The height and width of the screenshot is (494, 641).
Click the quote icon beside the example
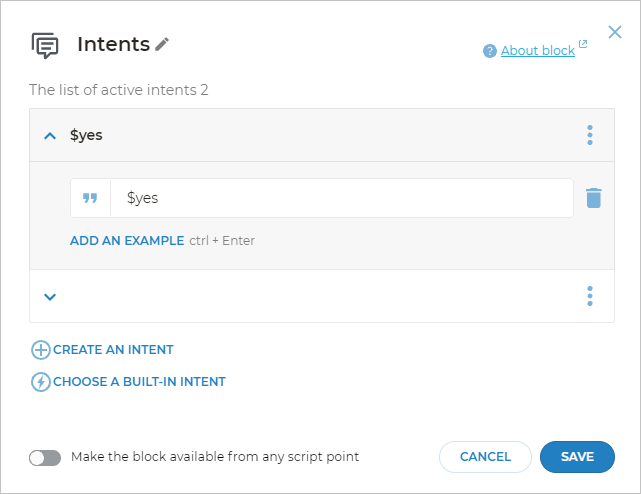(x=90, y=198)
